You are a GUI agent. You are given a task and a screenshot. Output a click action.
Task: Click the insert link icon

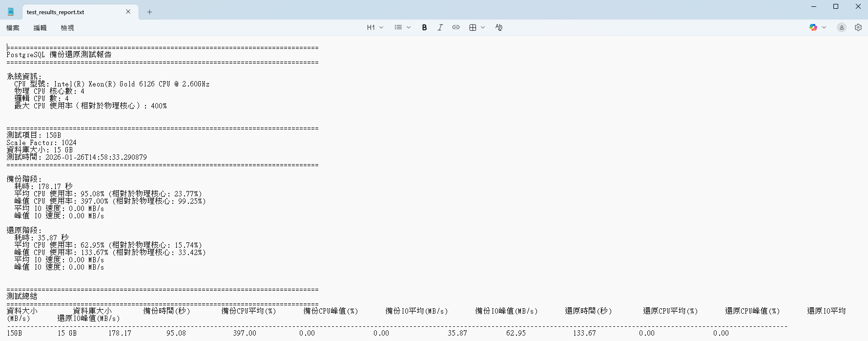click(455, 28)
